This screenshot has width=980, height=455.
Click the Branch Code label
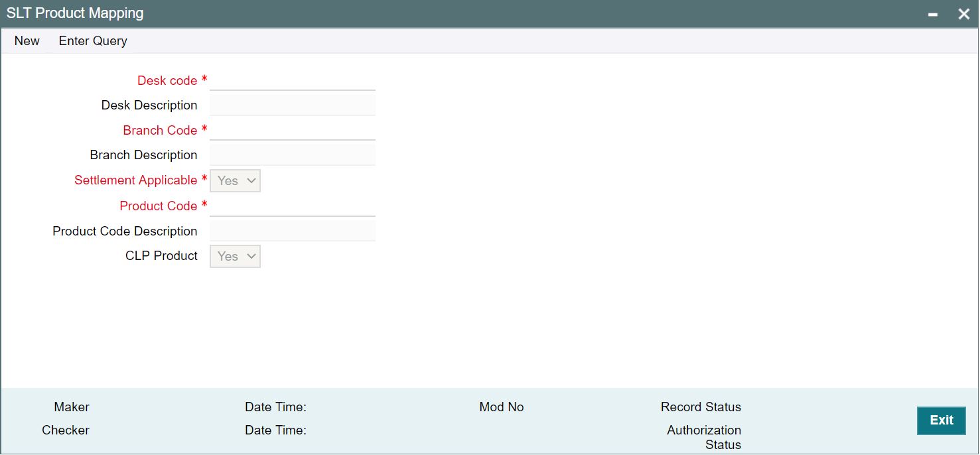click(x=160, y=130)
